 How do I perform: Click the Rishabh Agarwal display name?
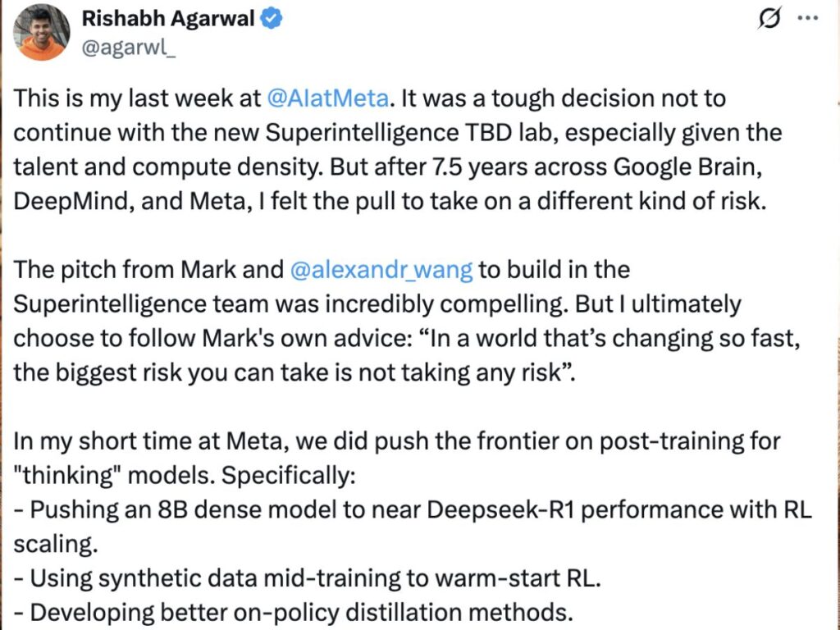pyautogui.click(x=167, y=21)
